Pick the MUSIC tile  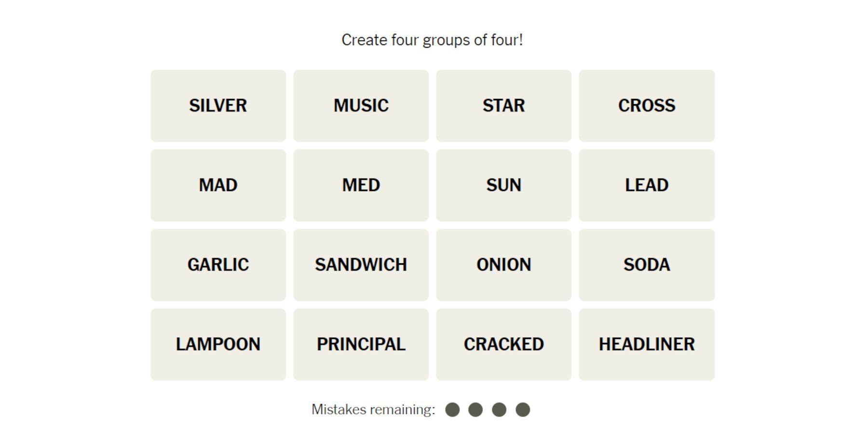pos(361,106)
